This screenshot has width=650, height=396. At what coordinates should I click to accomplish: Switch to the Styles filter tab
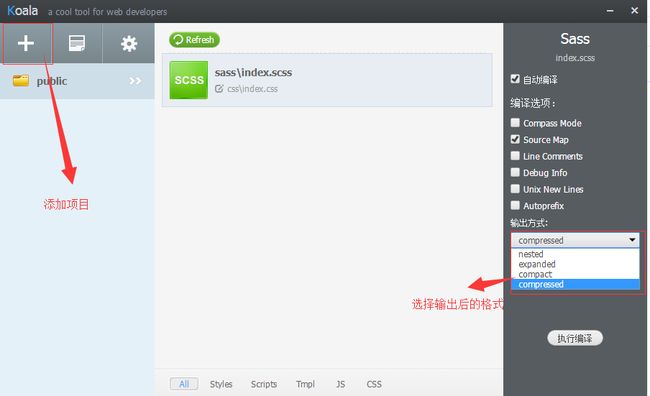pos(221,384)
